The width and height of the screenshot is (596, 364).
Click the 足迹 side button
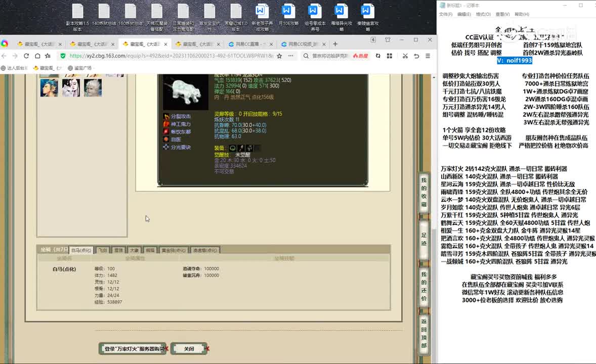[x=424, y=240]
